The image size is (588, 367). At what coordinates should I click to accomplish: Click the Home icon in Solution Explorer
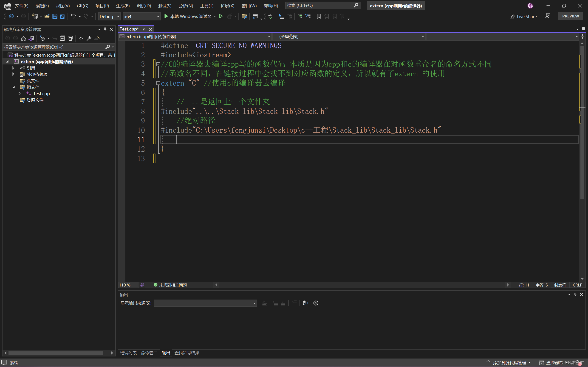click(x=23, y=38)
